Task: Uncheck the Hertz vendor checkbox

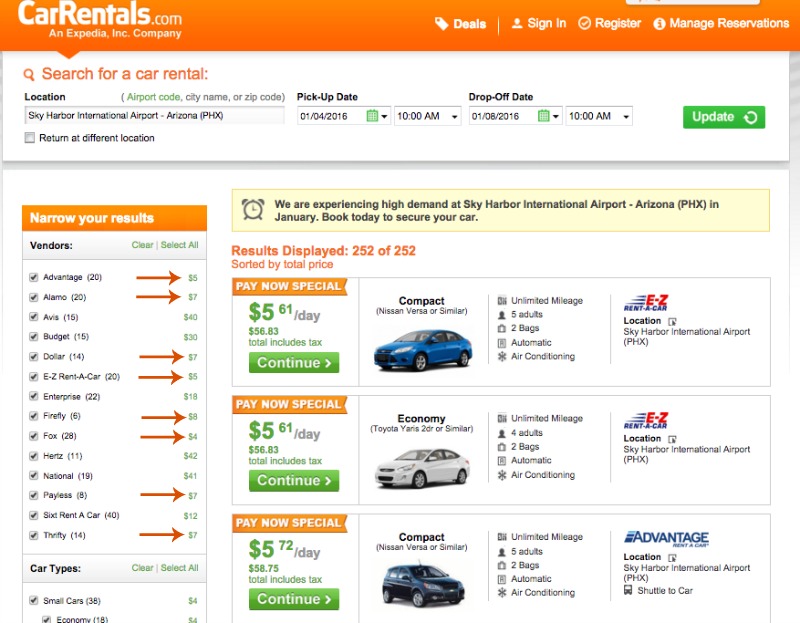Action: click(x=34, y=456)
